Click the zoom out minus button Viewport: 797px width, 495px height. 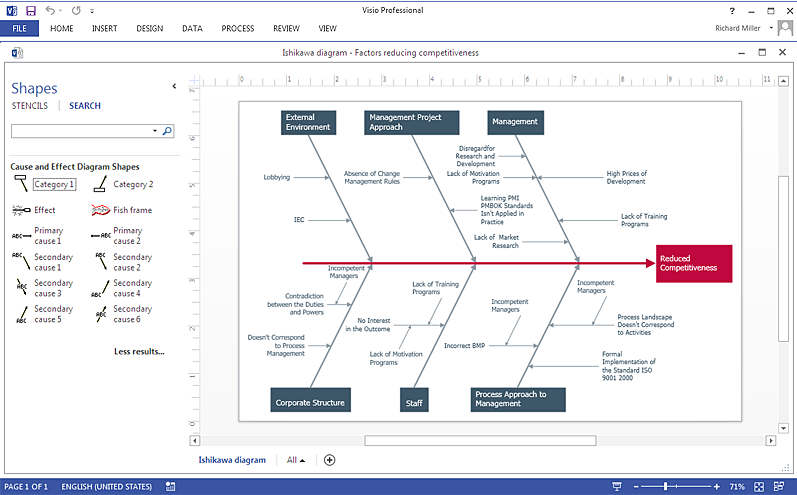coord(636,487)
